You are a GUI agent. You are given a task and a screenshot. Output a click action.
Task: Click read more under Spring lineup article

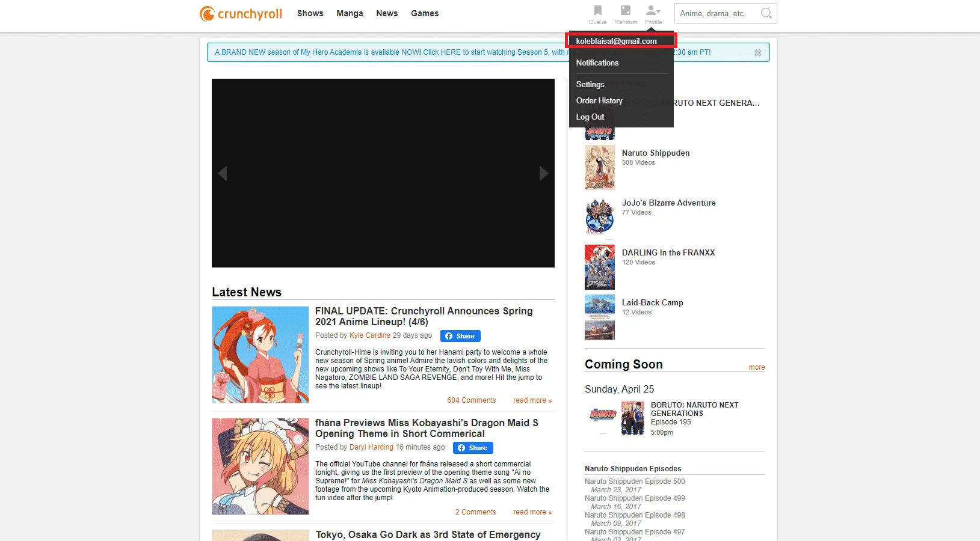click(532, 400)
